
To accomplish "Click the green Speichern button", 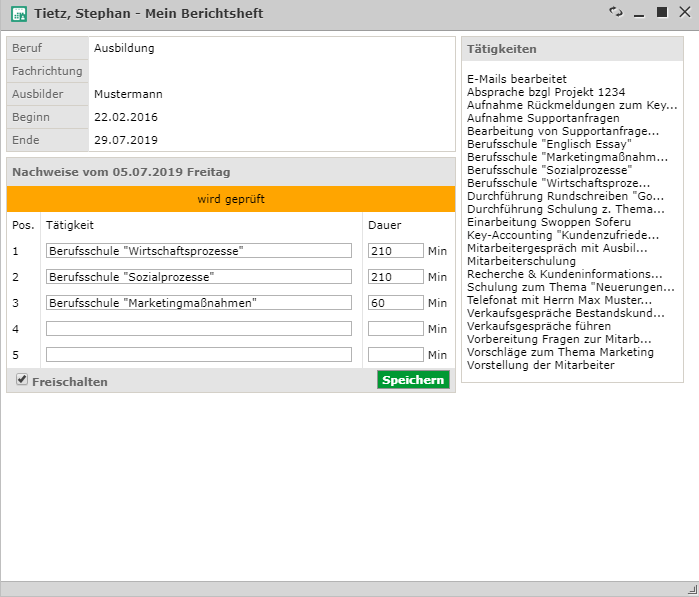I will click(x=413, y=380).
